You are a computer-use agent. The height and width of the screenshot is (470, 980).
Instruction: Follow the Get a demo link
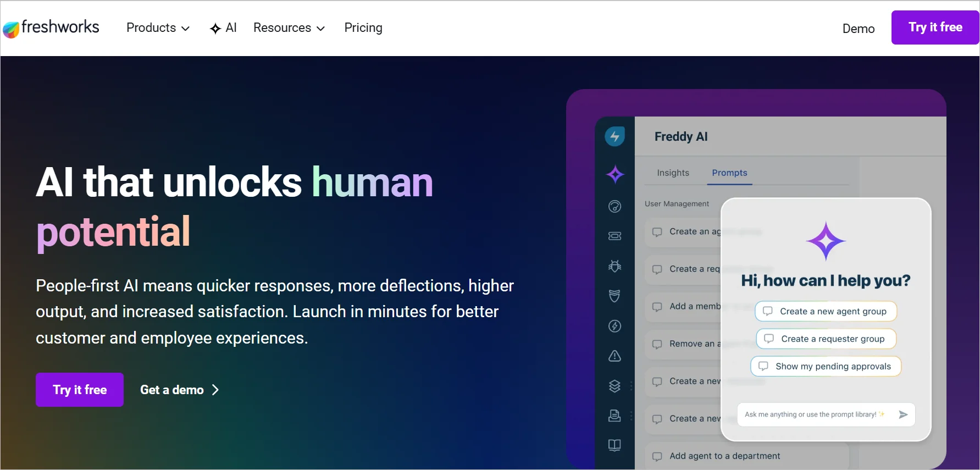point(180,390)
